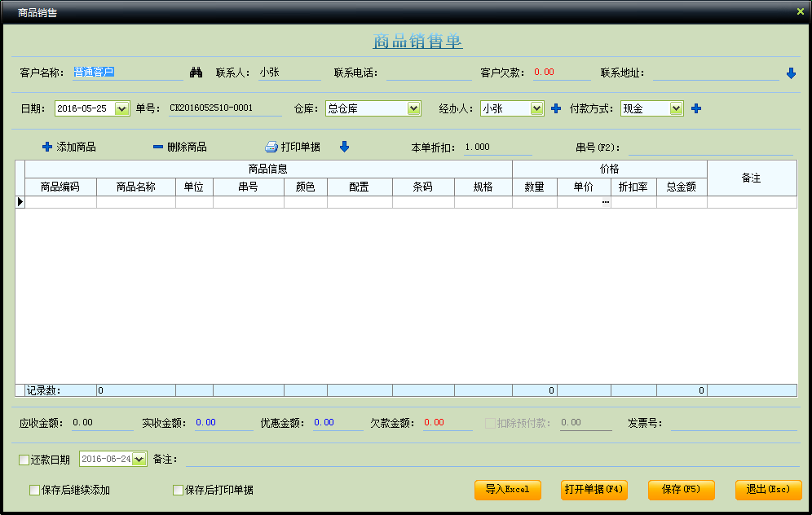Click the 导入Excel button
Screen dimensions: 812x515
point(507,490)
